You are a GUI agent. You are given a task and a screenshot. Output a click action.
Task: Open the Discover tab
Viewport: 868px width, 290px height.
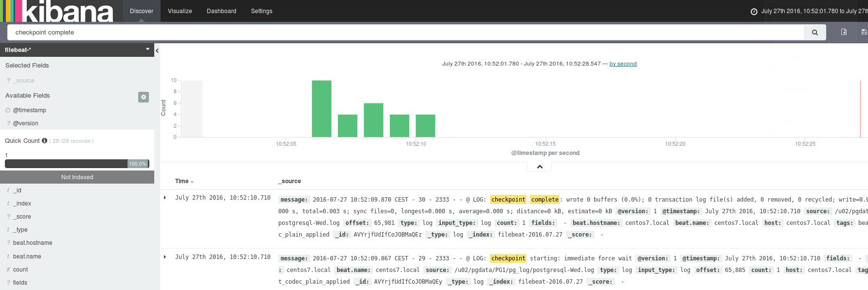click(x=142, y=11)
